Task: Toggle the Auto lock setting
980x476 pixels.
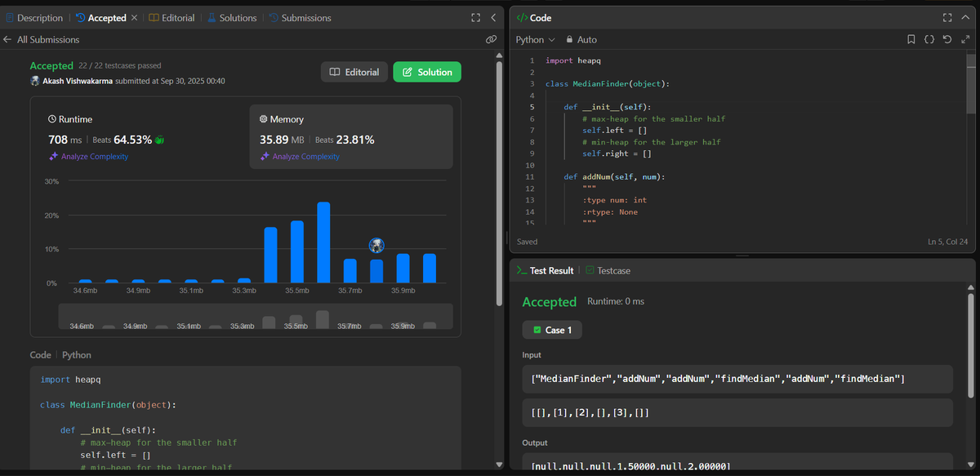Action: [581, 39]
